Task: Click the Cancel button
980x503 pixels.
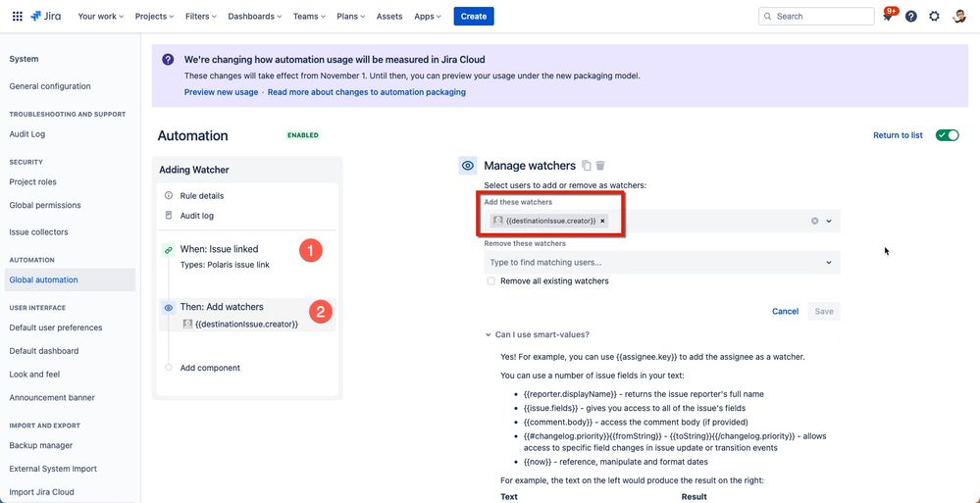Action: point(785,311)
